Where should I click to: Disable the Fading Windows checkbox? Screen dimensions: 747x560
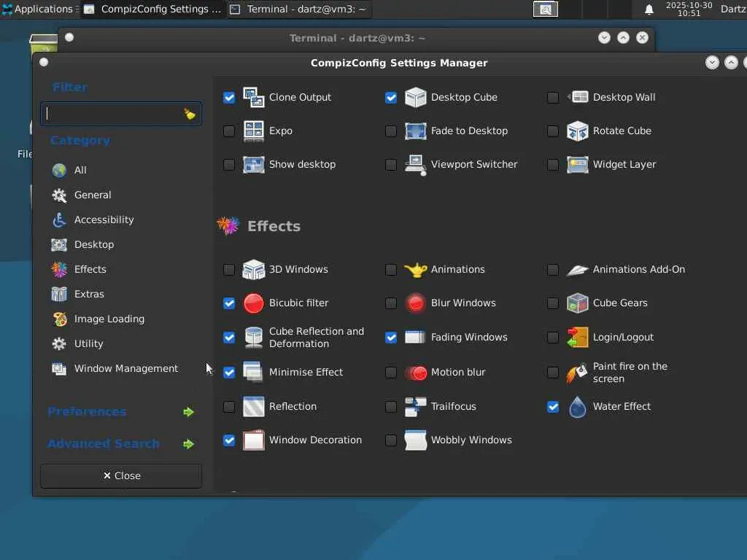[x=391, y=338]
